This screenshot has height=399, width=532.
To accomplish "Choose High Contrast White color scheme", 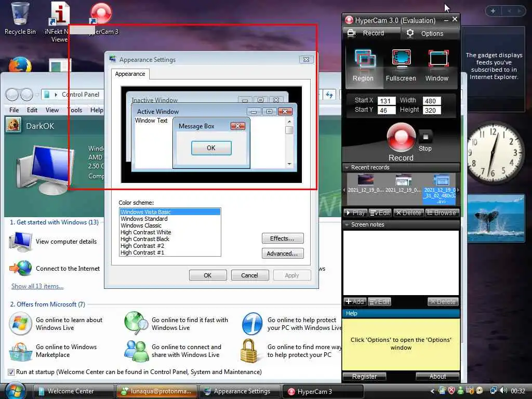I will coord(170,232).
